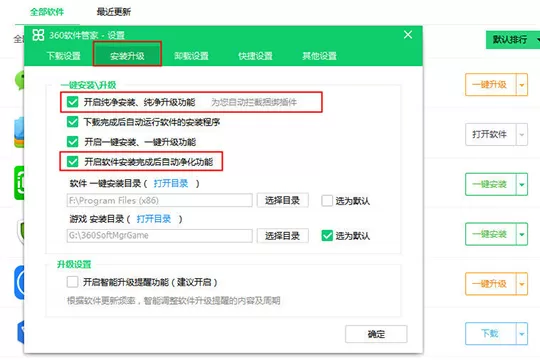Screen dimensions: 540x360
Task: Open software install folder via 打开目录 link
Action: pyautogui.click(x=171, y=183)
